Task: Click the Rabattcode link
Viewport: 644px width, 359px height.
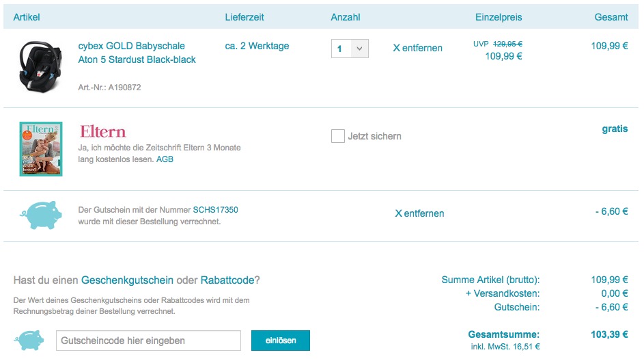Action: (x=227, y=280)
